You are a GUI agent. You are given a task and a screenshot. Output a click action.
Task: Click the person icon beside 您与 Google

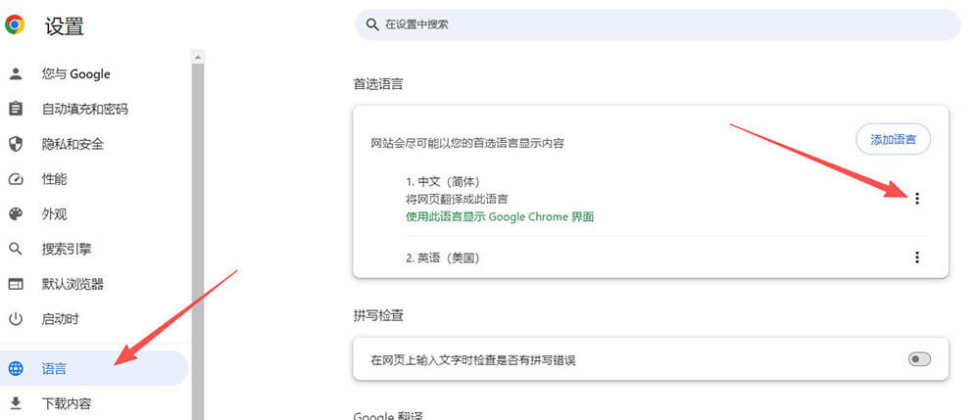coord(15,74)
